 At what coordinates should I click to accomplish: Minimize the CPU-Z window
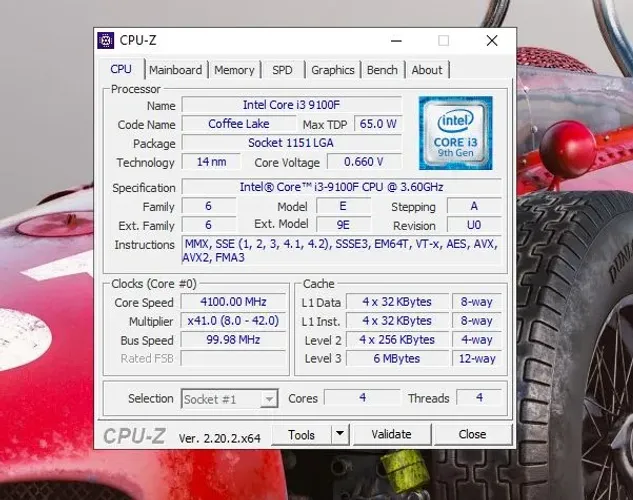pyautogui.click(x=396, y=41)
